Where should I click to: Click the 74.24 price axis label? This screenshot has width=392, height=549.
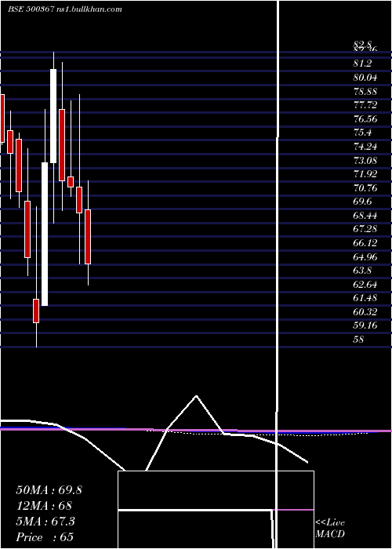point(365,147)
